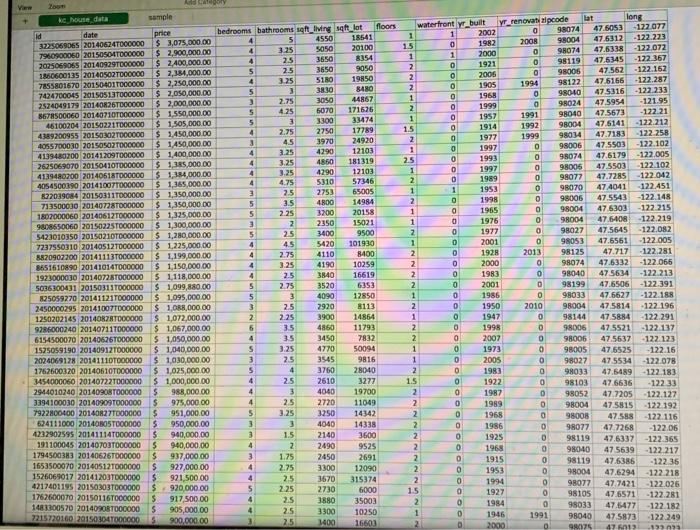This screenshot has height=530, width=700.
Task: Select the yr_renovated column header
Action: tap(519, 21)
